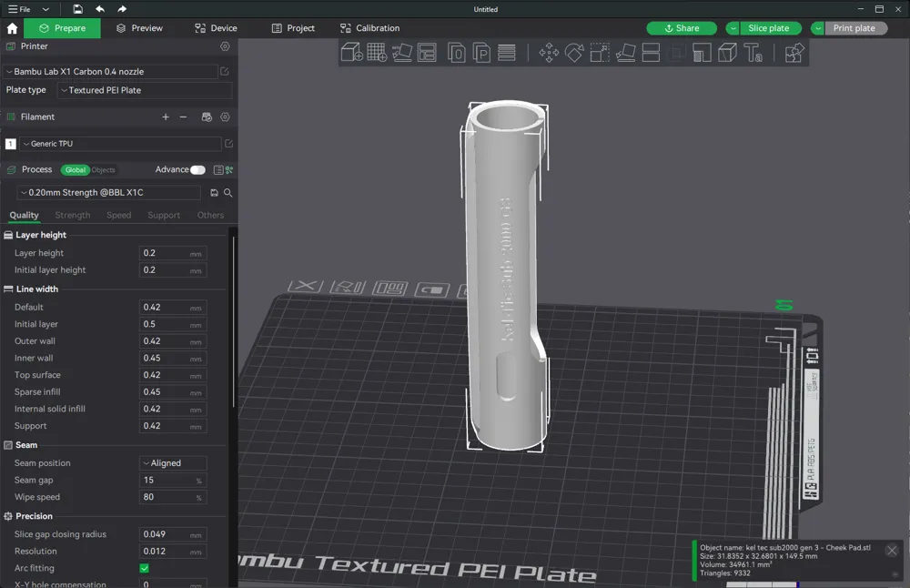910x588 pixels.
Task: Click the Seam gap value field
Action: point(173,480)
